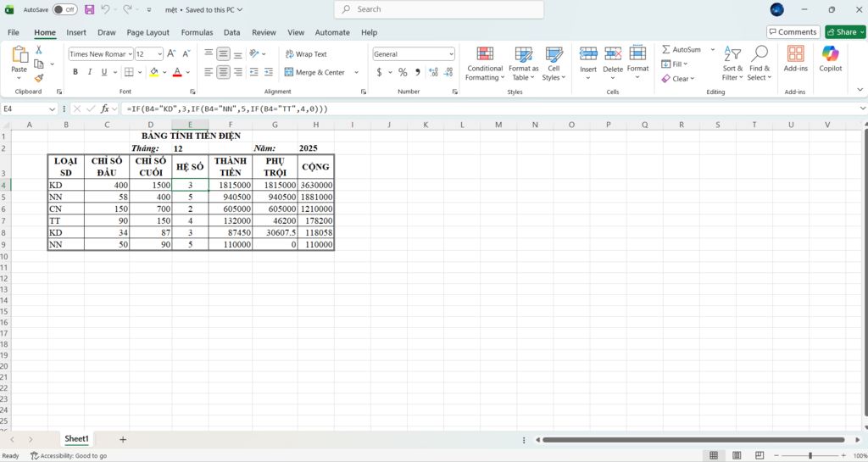Click the Insert Function fx icon
The width and height of the screenshot is (868, 462).
click(104, 109)
